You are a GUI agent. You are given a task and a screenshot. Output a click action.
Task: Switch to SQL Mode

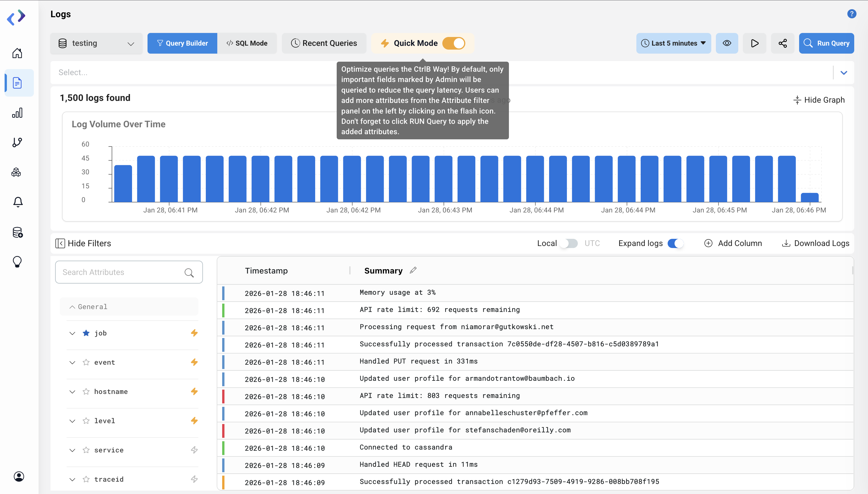pos(247,43)
